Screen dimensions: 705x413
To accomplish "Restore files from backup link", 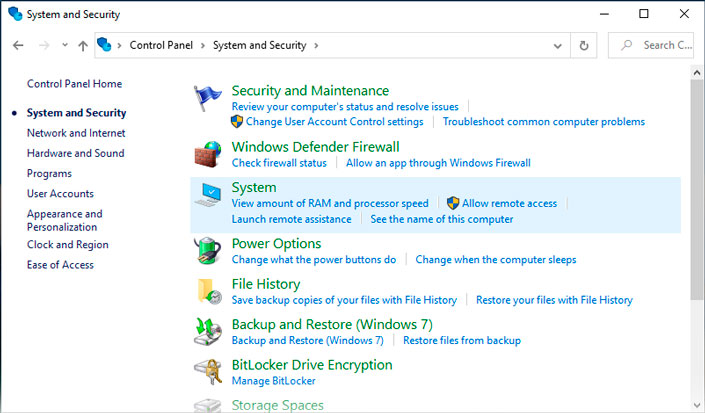I will 462,340.
